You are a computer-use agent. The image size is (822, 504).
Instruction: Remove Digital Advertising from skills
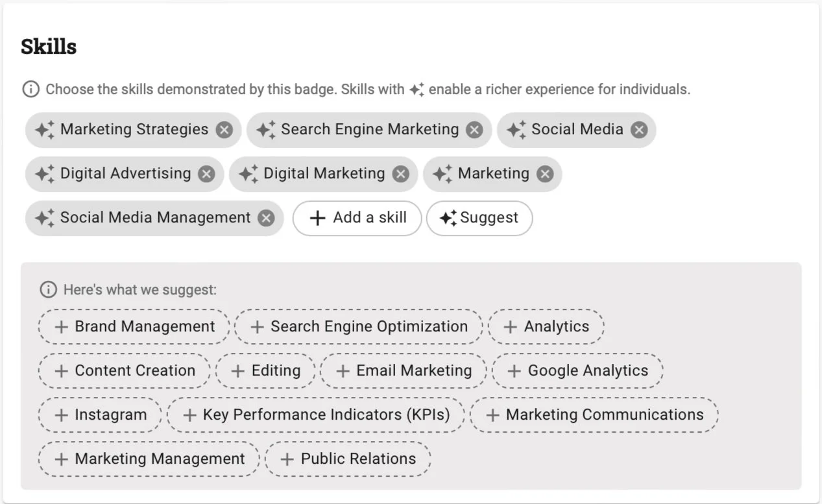point(206,174)
